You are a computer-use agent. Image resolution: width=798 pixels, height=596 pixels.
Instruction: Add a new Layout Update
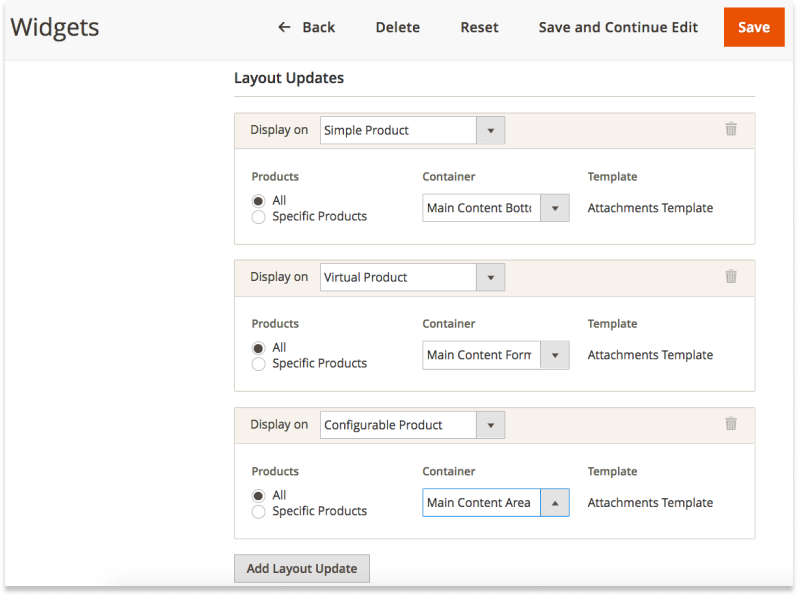pos(302,568)
